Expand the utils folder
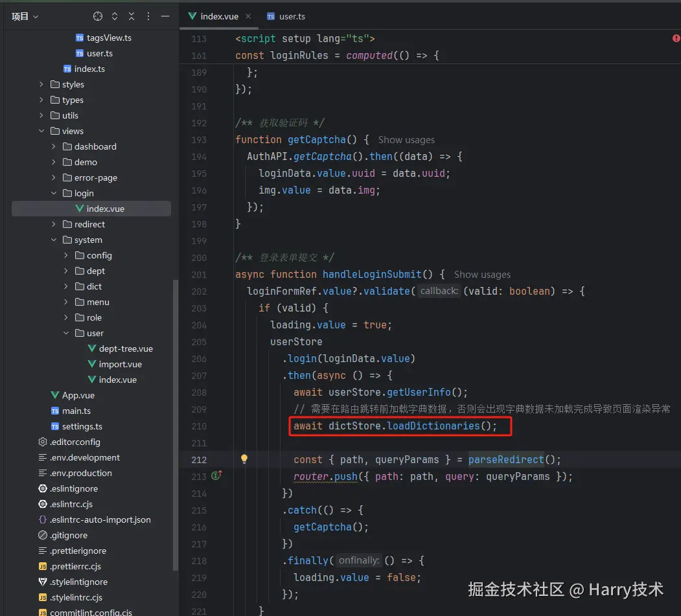681x616 pixels. pyautogui.click(x=41, y=115)
